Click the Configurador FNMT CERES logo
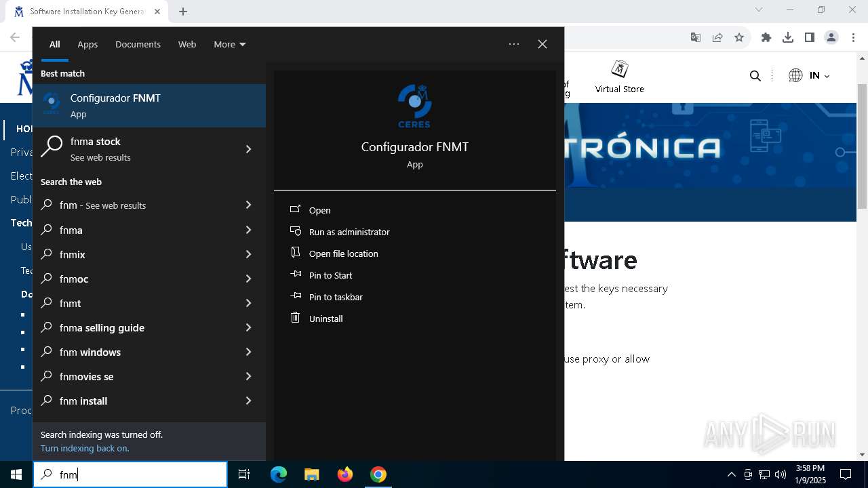 click(414, 106)
